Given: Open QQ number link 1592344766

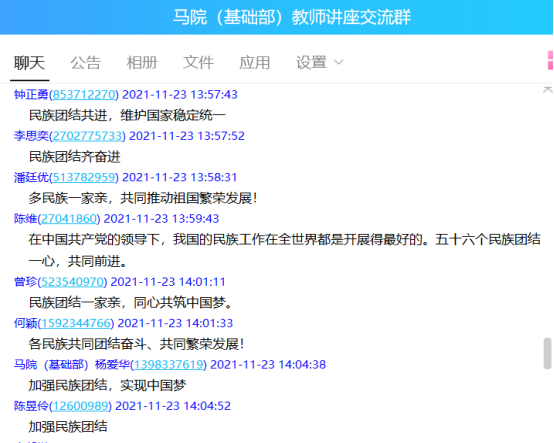Looking at the screenshot, I should [x=76, y=323].
